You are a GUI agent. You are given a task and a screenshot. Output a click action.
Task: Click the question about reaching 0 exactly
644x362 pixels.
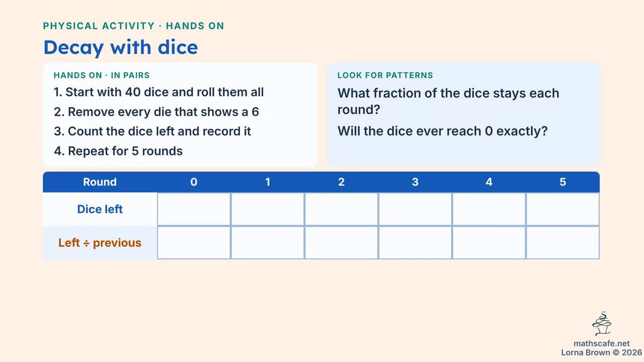(x=443, y=131)
